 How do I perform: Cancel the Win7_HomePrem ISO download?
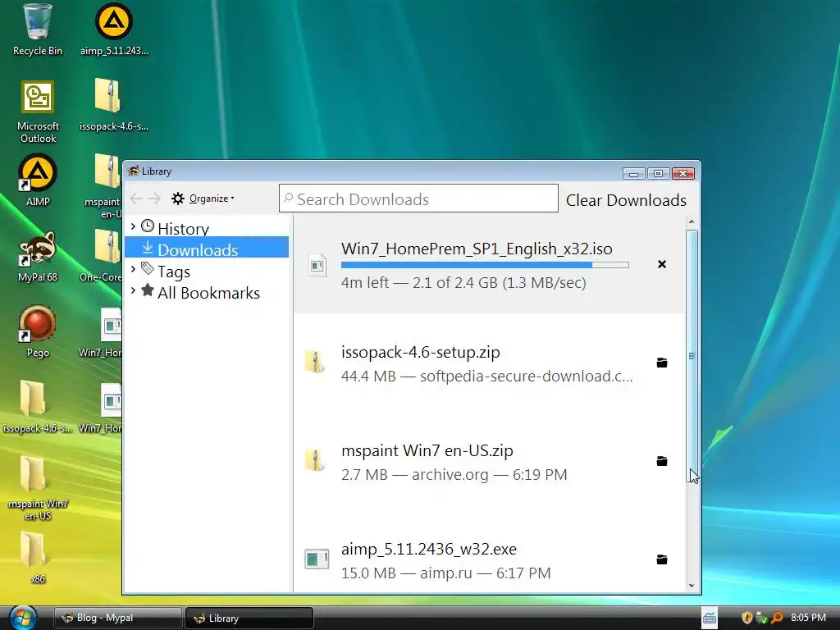pyautogui.click(x=662, y=264)
